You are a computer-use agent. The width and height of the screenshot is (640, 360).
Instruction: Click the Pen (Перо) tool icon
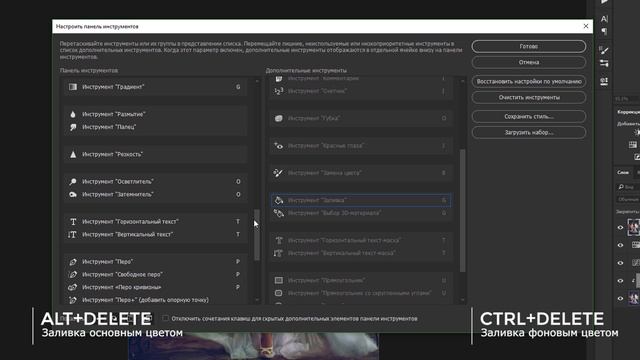[73, 262]
